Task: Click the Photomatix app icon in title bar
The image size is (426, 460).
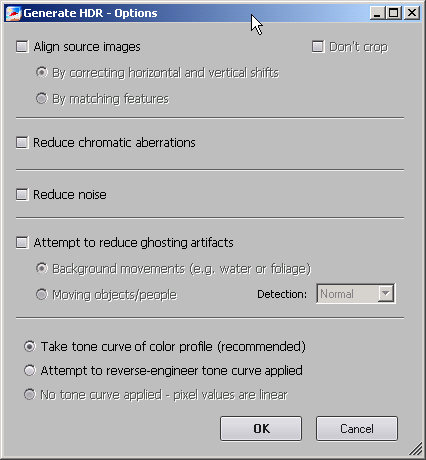Action: [x=13, y=13]
